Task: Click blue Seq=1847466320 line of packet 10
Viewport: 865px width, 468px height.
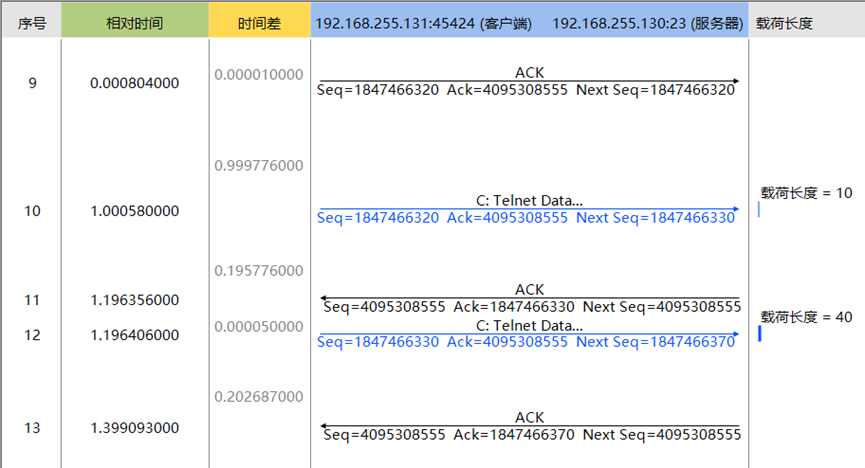Action: tap(527, 218)
